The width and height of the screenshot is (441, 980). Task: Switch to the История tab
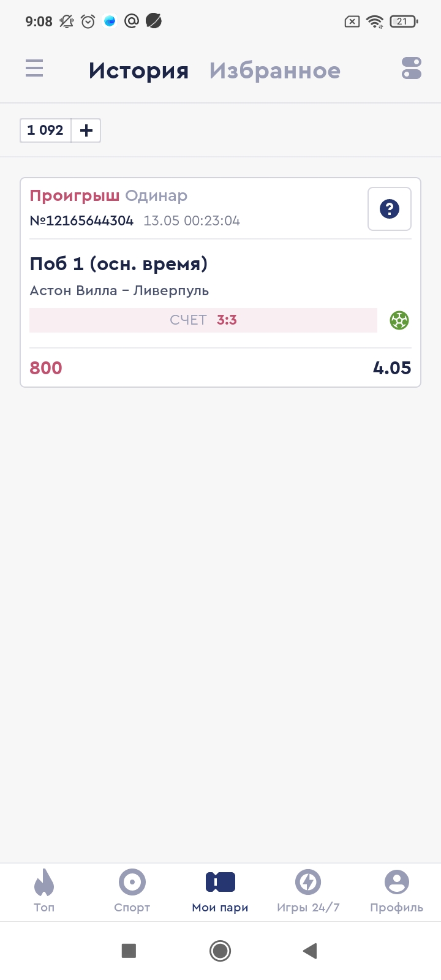pos(138,70)
